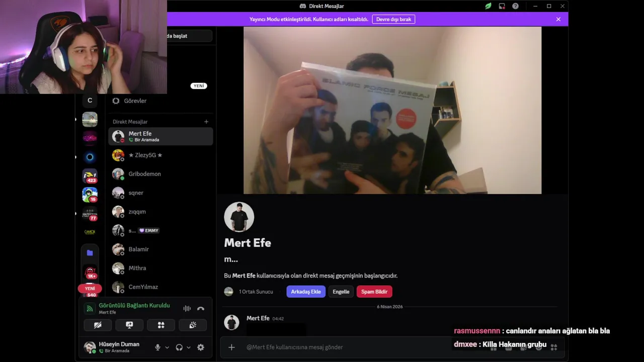Open Balamir conversation

160,249
